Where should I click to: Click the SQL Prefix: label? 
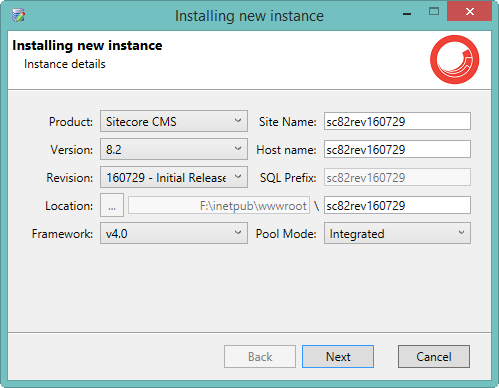pyautogui.click(x=288, y=178)
